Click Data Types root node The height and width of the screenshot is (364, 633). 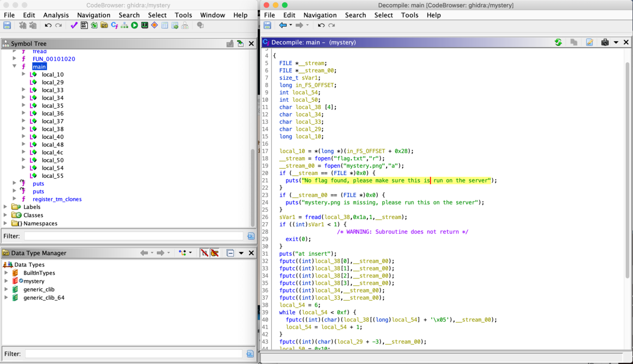coord(29,265)
